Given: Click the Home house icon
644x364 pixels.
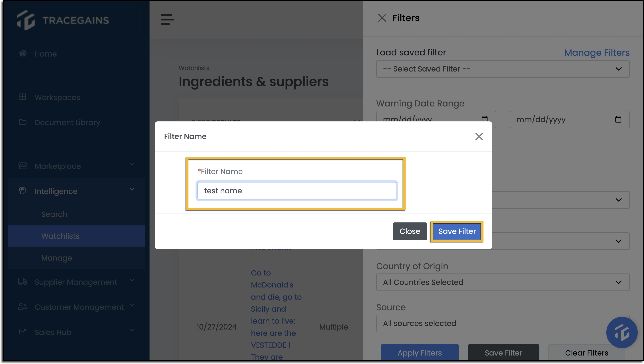Looking at the screenshot, I should click(x=23, y=53).
